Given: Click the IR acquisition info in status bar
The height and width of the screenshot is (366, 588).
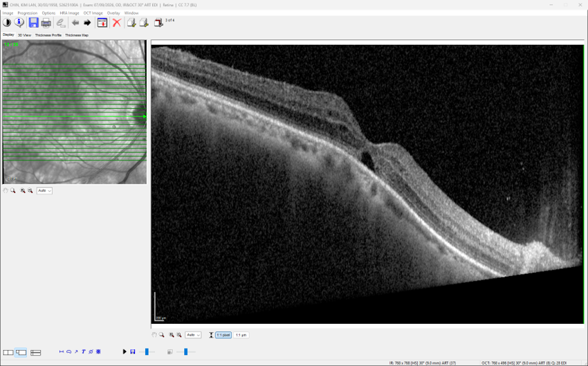Looking at the screenshot, I should 422,363.
